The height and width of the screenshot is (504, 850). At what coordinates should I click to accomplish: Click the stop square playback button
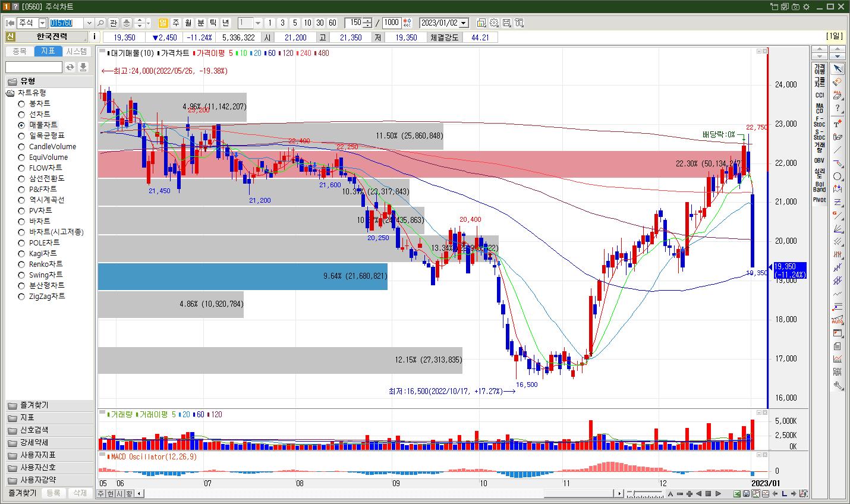click(709, 494)
